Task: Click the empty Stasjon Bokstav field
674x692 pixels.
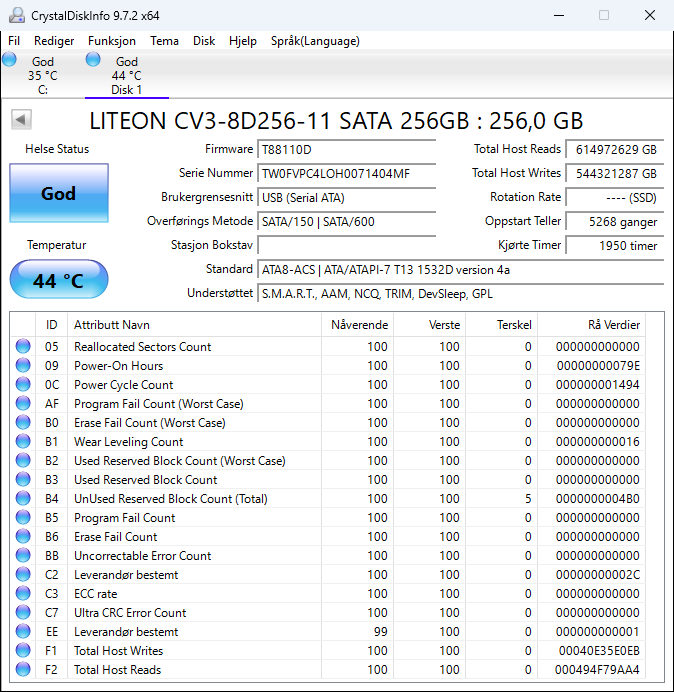Action: 346,245
